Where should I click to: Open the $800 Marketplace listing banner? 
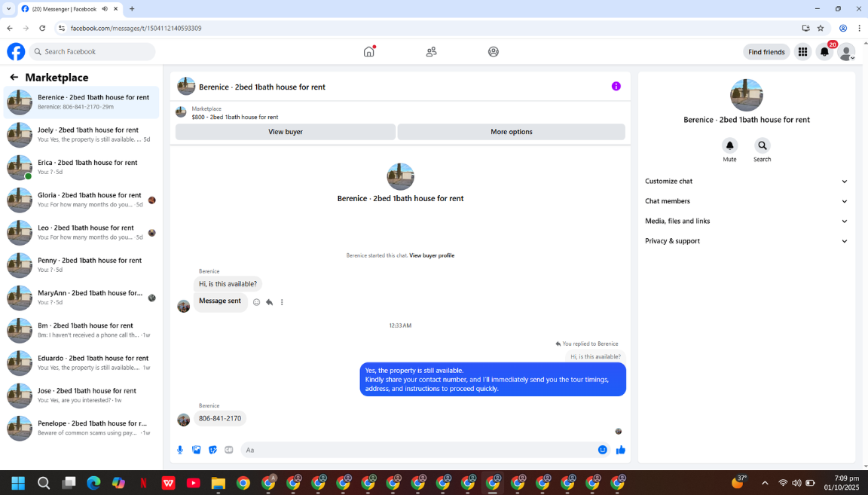(x=400, y=113)
